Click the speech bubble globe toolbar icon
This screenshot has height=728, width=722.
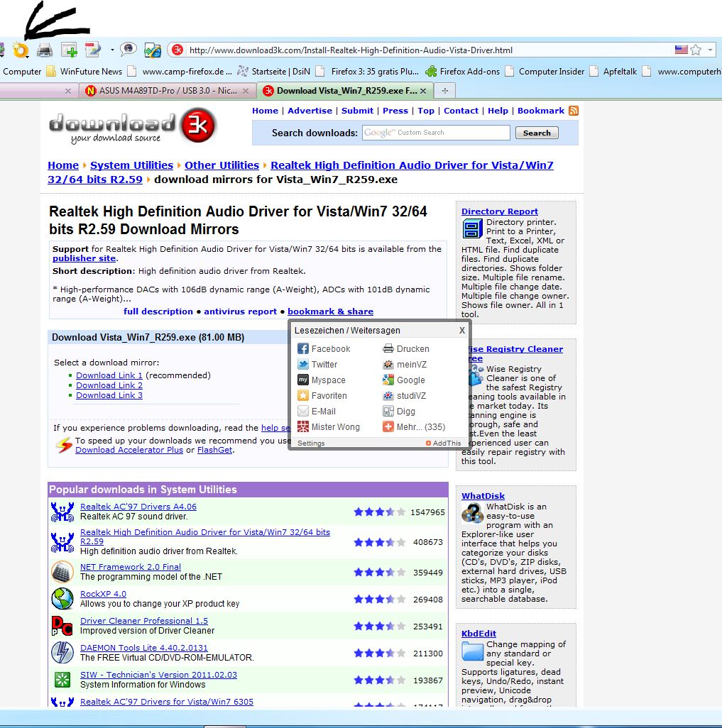click(128, 50)
